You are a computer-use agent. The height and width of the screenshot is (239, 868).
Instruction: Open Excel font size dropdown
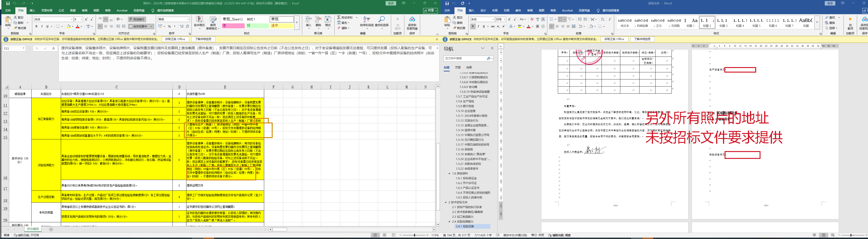[82, 19]
